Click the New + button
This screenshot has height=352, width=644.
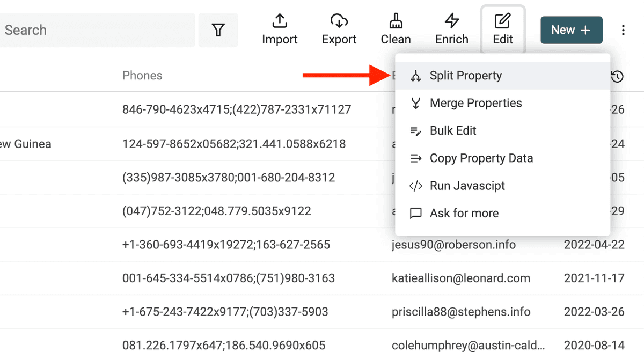[571, 30]
